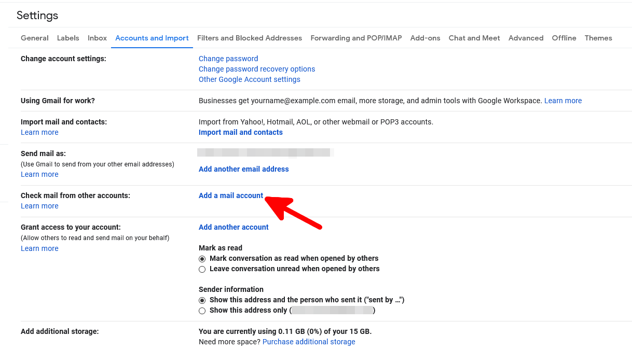Image resolution: width=632 pixels, height=364 pixels.
Task: Open the Chat and Meet tab
Action: pos(474,38)
